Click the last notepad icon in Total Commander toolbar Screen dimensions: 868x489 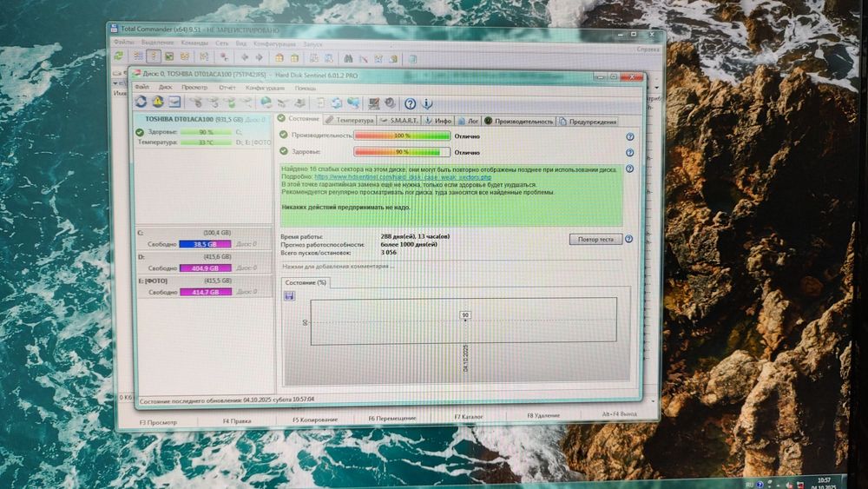(x=412, y=59)
